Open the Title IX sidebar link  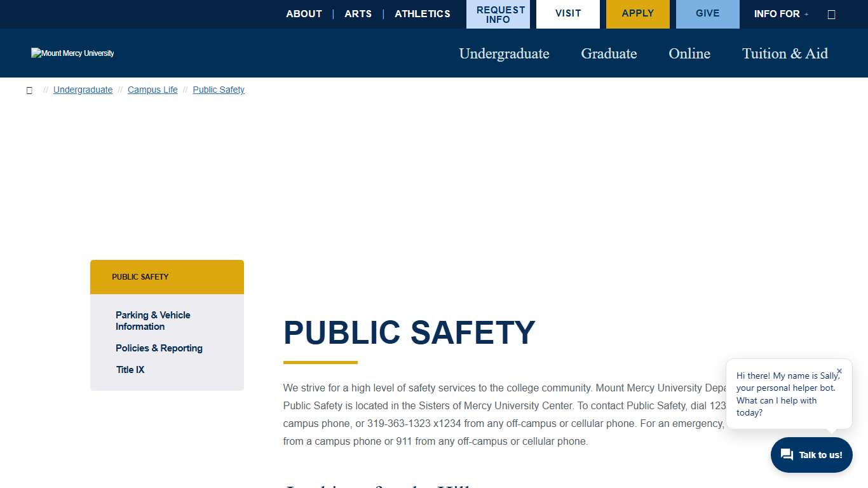[x=130, y=369]
